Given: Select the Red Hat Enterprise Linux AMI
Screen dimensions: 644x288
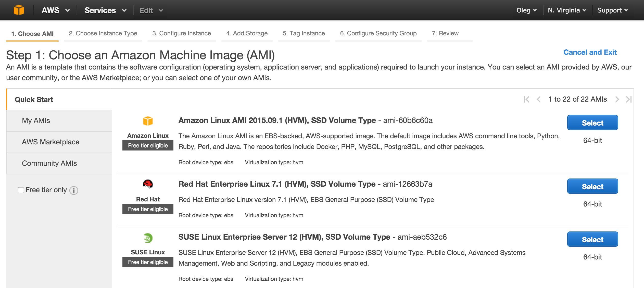Looking at the screenshot, I should (592, 186).
